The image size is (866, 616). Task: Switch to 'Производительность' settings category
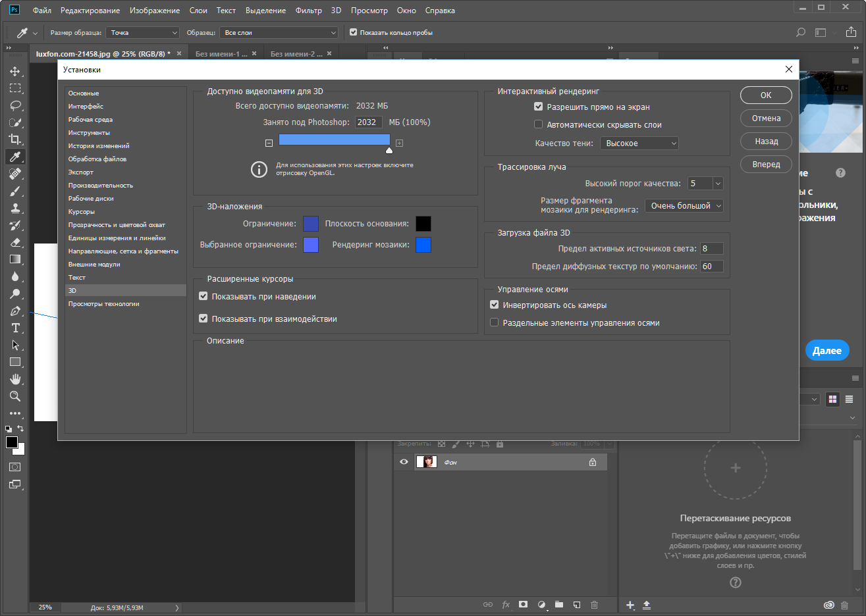[101, 186]
